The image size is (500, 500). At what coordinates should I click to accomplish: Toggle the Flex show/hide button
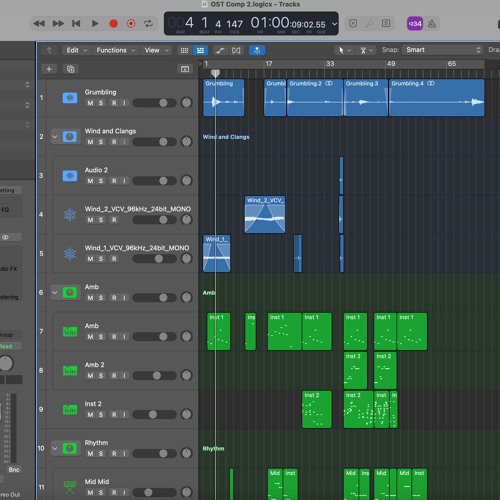[x=236, y=50]
